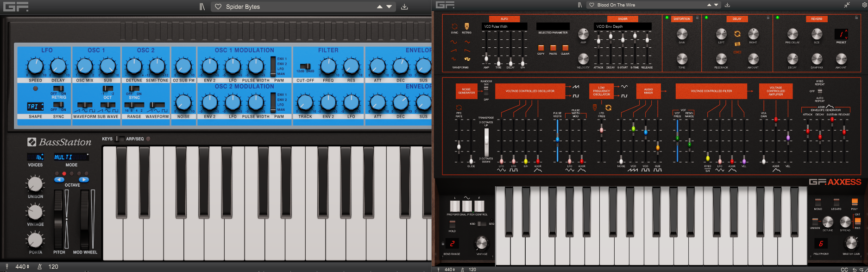Toggle the Distortion power LED
Image resolution: width=868 pixels, height=272 pixels.
click(x=667, y=18)
